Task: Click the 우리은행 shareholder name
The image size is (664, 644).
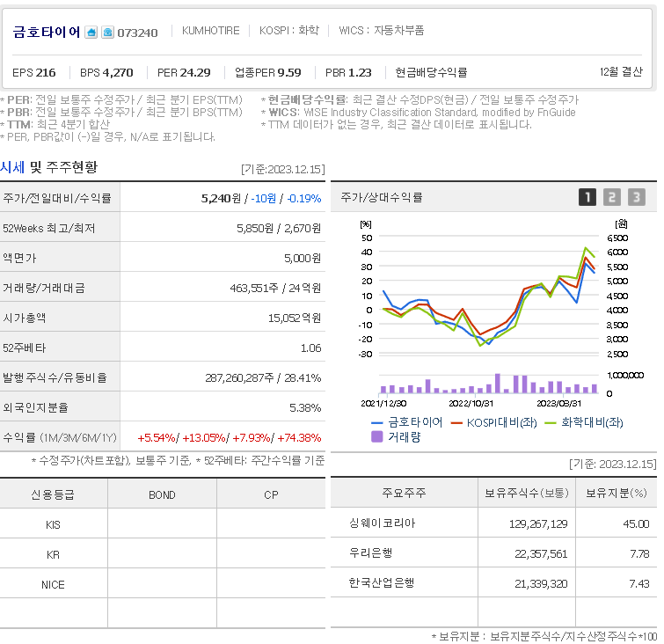Action: click(370, 553)
